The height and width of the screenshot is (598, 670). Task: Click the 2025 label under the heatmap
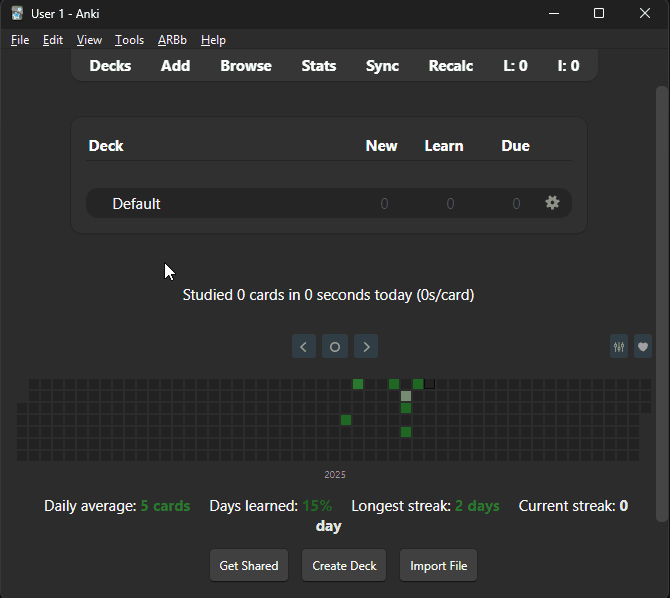point(335,474)
